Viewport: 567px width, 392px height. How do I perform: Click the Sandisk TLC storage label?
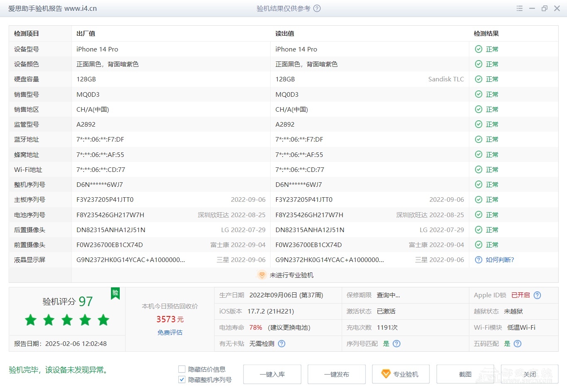click(x=446, y=79)
